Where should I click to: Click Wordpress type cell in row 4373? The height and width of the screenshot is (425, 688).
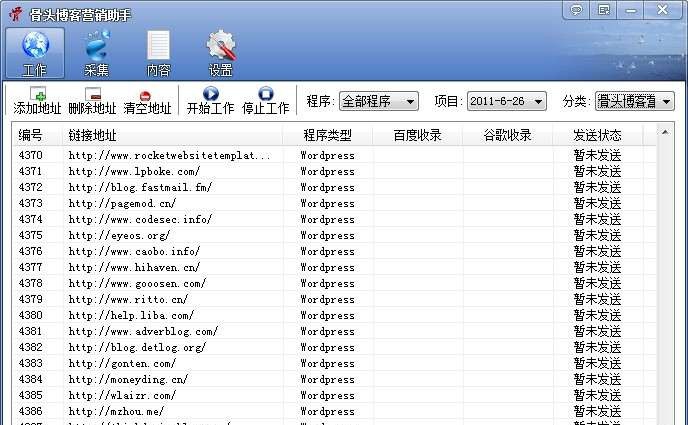click(327, 204)
